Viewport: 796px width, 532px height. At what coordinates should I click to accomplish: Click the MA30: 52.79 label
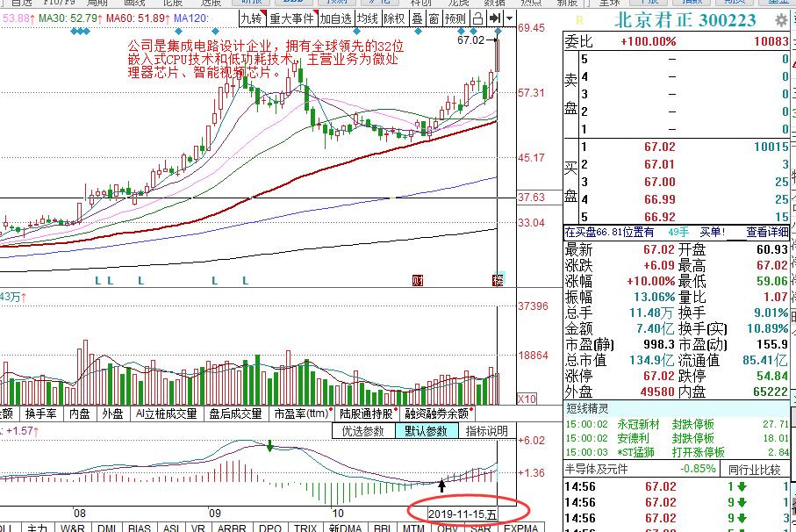(70, 18)
